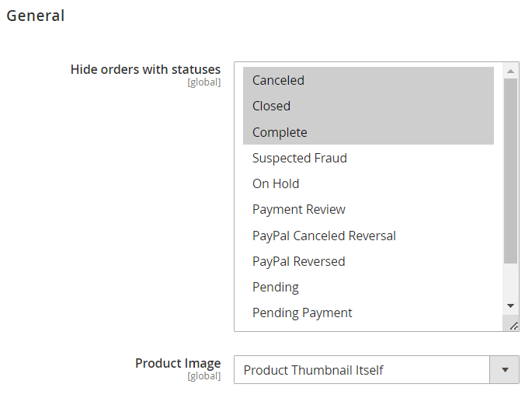Select the Pending status option
532x398 pixels.
[368, 288]
